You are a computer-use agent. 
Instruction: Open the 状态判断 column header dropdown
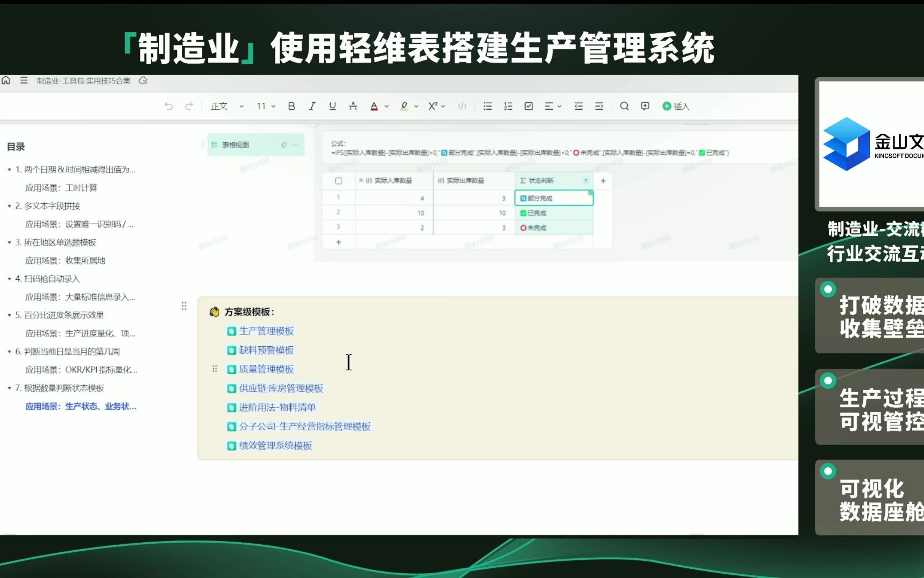(586, 181)
